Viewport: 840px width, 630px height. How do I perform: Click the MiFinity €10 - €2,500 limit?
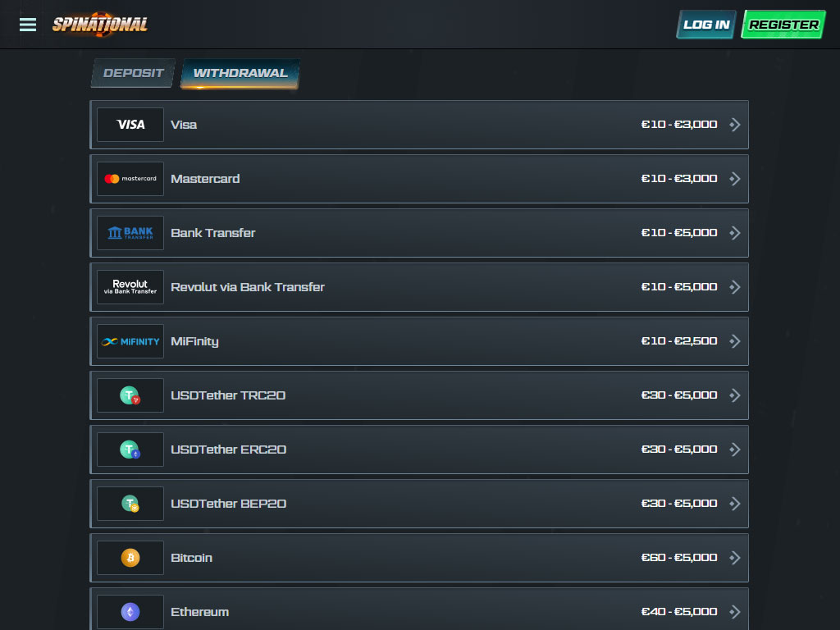coord(679,341)
